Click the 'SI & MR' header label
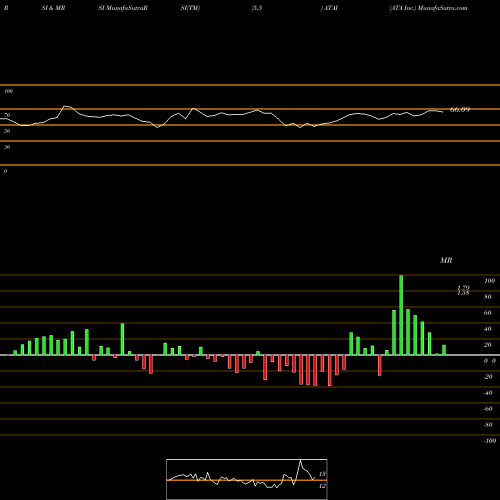This screenshot has width=500, height=500. [53, 8]
